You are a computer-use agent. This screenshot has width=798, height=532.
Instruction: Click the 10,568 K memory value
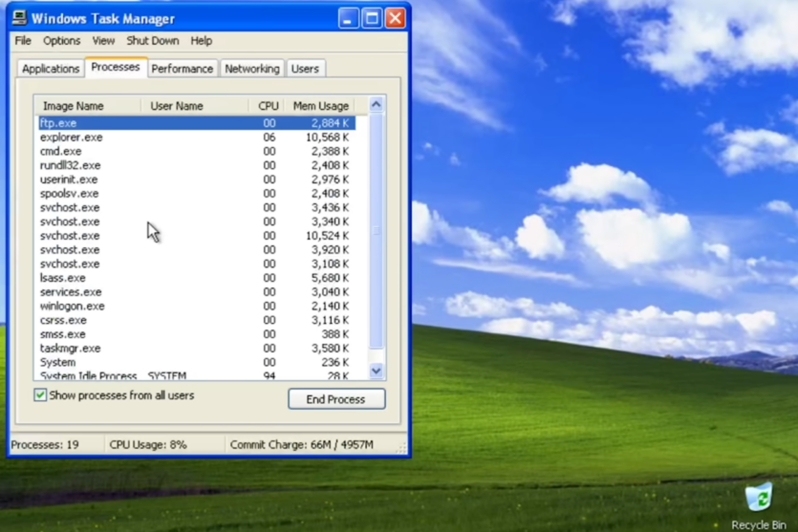327,137
